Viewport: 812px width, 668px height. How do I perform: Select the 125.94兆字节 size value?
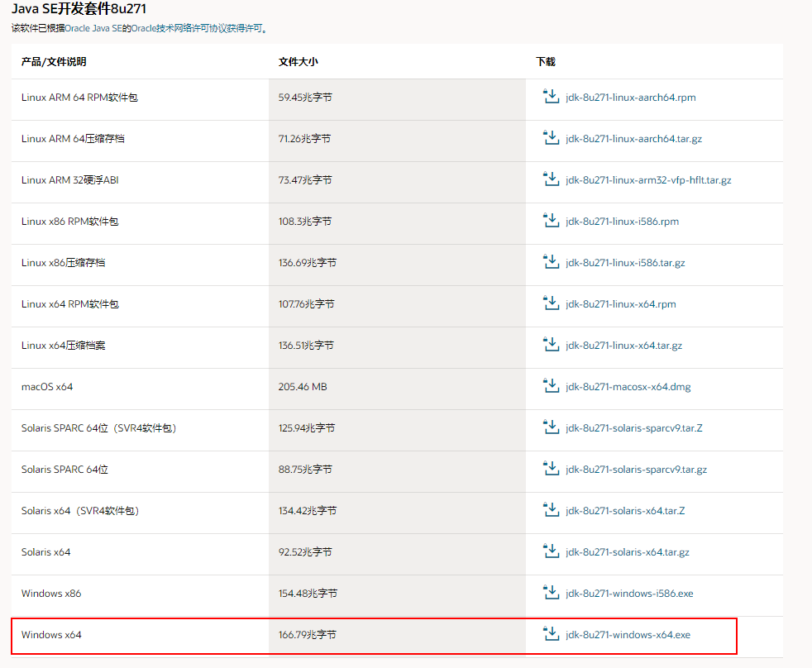point(307,428)
